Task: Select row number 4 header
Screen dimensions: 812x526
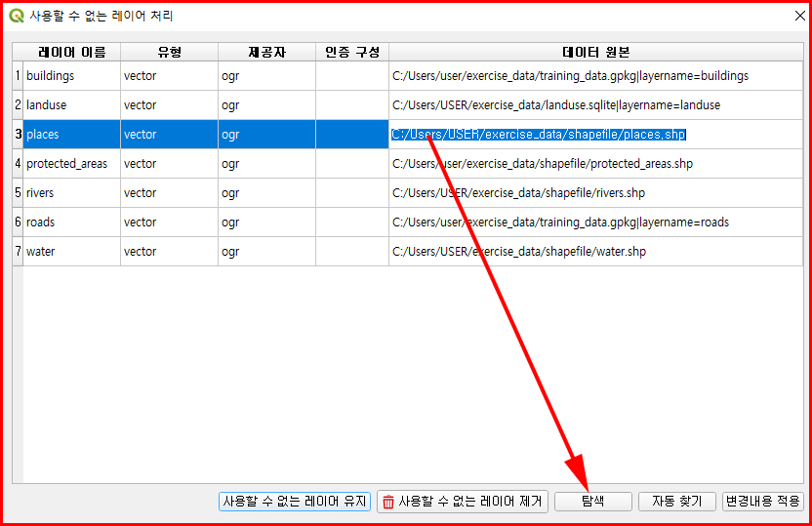Action: [18, 164]
